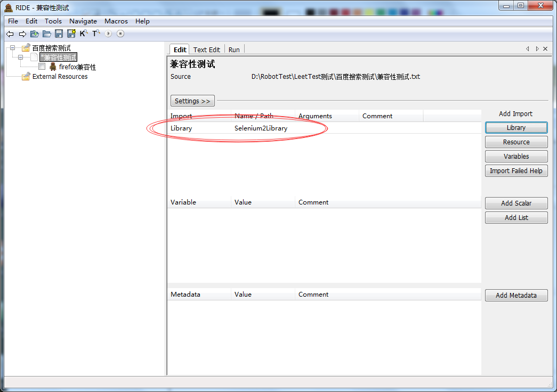Click the Open Directory folder icon

point(46,34)
